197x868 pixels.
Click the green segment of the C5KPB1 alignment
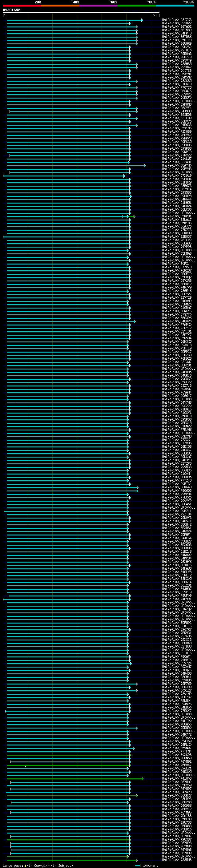(x=132, y=216)
